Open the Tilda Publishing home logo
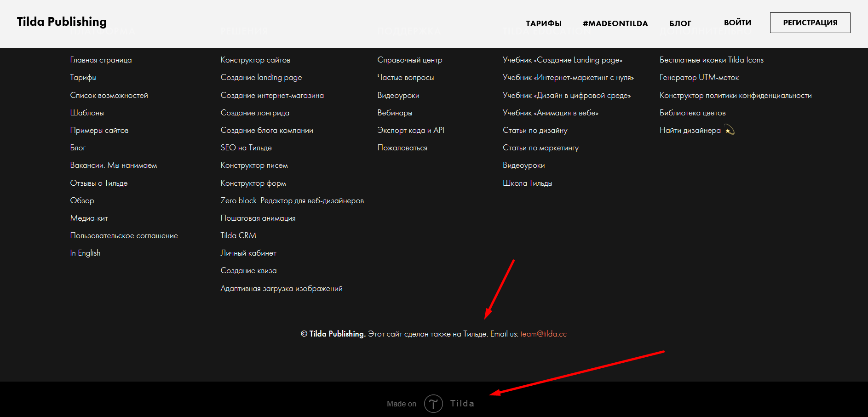 click(62, 22)
